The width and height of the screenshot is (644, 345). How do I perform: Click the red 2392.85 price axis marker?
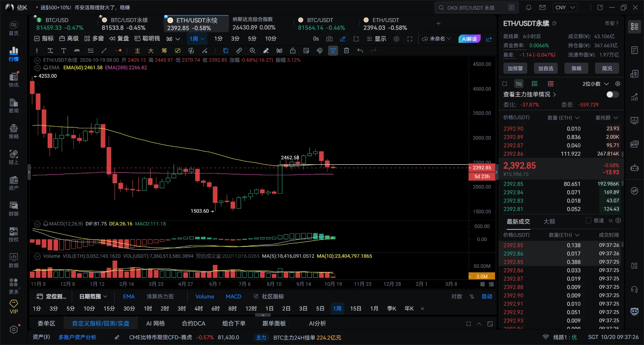482,167
